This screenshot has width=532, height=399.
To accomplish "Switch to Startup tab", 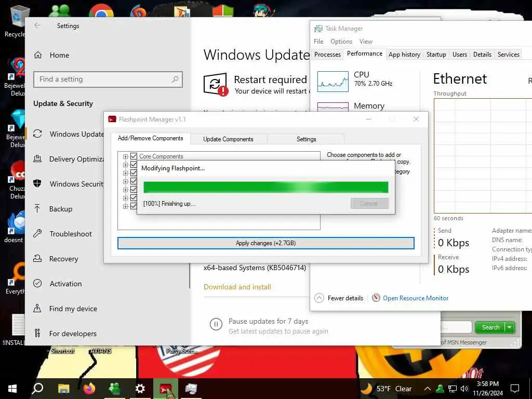I will [x=436, y=54].
